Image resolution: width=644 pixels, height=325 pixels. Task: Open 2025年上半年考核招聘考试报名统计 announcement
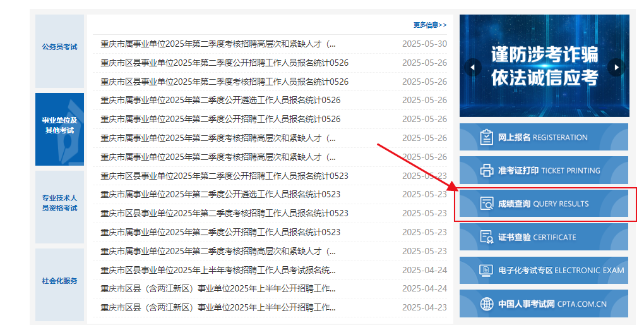(x=218, y=270)
